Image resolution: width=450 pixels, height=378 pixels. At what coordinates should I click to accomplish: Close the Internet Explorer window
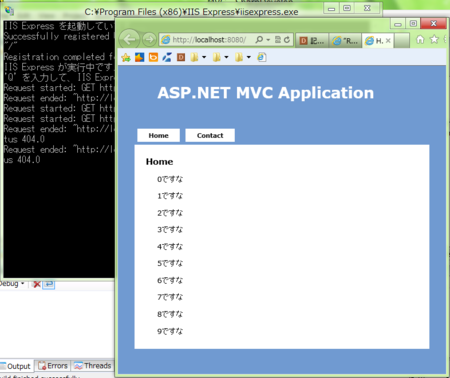[433, 24]
